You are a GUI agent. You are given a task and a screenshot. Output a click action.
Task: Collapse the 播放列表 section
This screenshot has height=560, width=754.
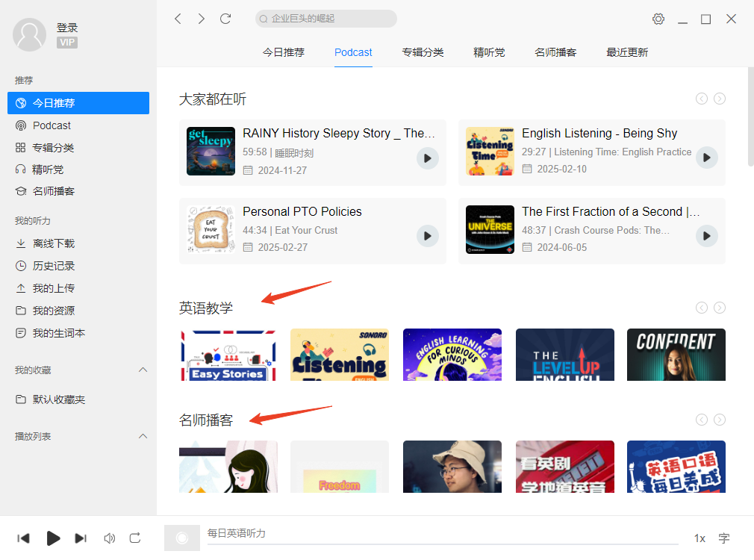point(143,436)
